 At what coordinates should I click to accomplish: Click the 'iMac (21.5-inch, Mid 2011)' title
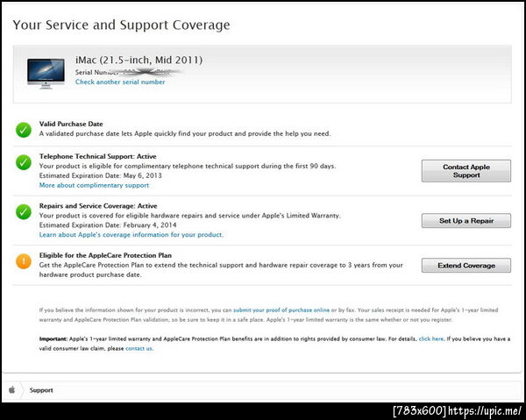(x=139, y=60)
